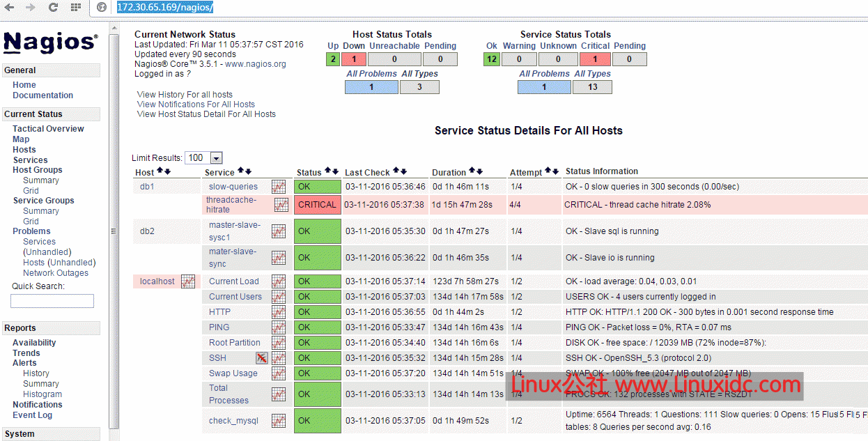Open the performance graph for slow-queries
868x441 pixels.
(x=279, y=186)
